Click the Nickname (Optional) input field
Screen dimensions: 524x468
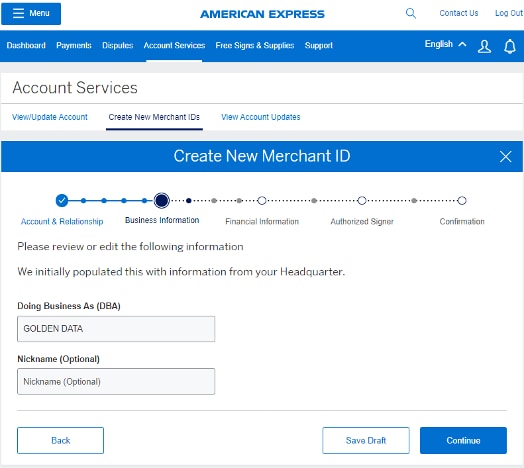116,382
